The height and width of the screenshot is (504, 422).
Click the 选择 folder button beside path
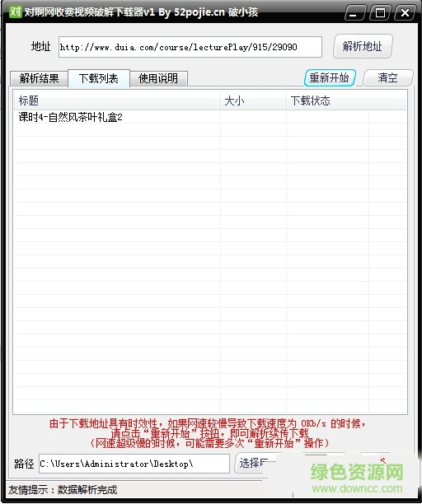(254, 463)
